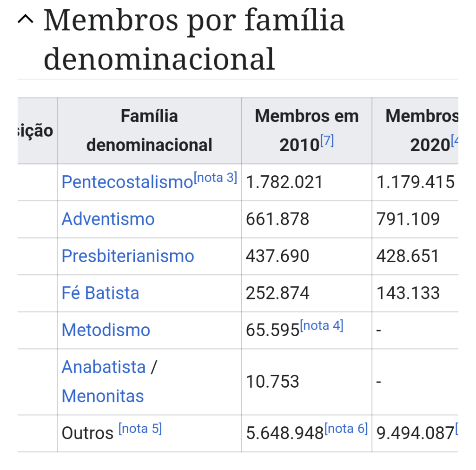Open the Anabatista link
Viewport: 476px width, 470px height.
pos(104,367)
